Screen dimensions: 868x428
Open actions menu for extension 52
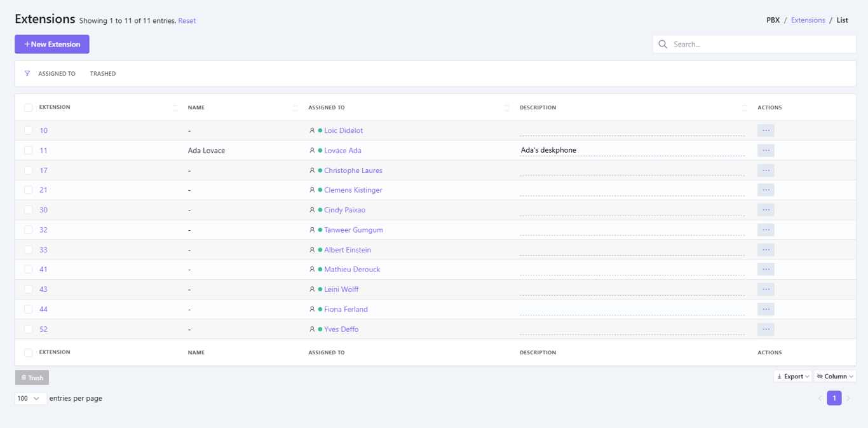pyautogui.click(x=766, y=329)
